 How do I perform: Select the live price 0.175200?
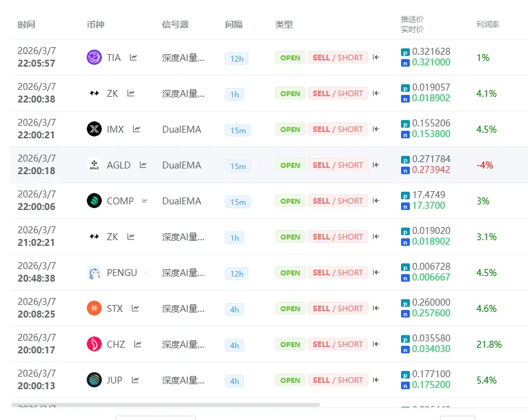point(431,385)
